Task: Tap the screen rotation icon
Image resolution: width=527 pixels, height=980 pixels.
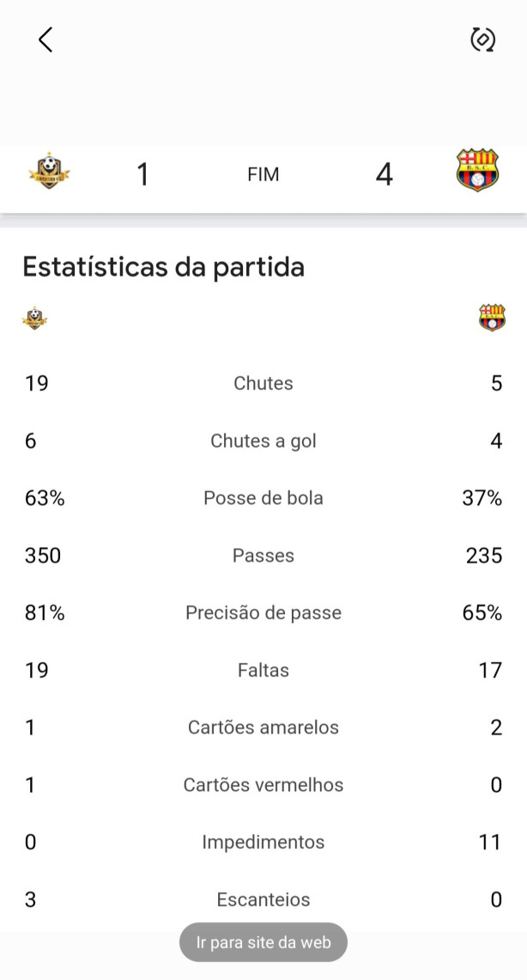Action: pos(482,40)
